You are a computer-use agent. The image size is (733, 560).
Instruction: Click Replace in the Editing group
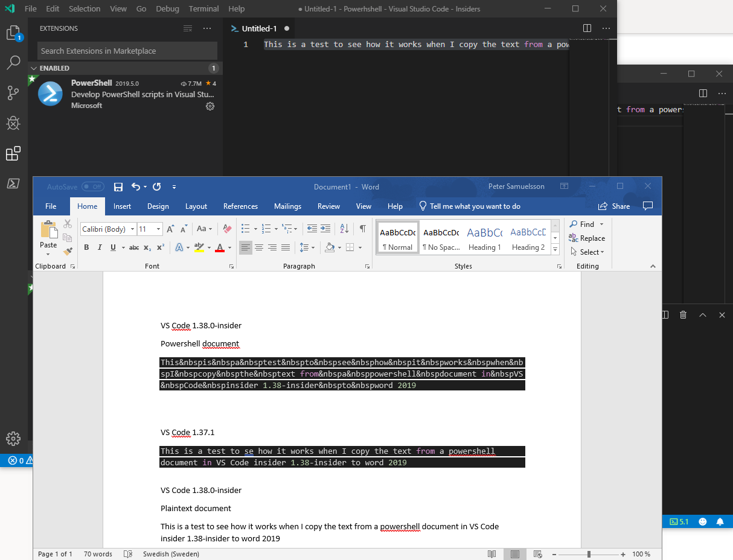click(x=586, y=238)
